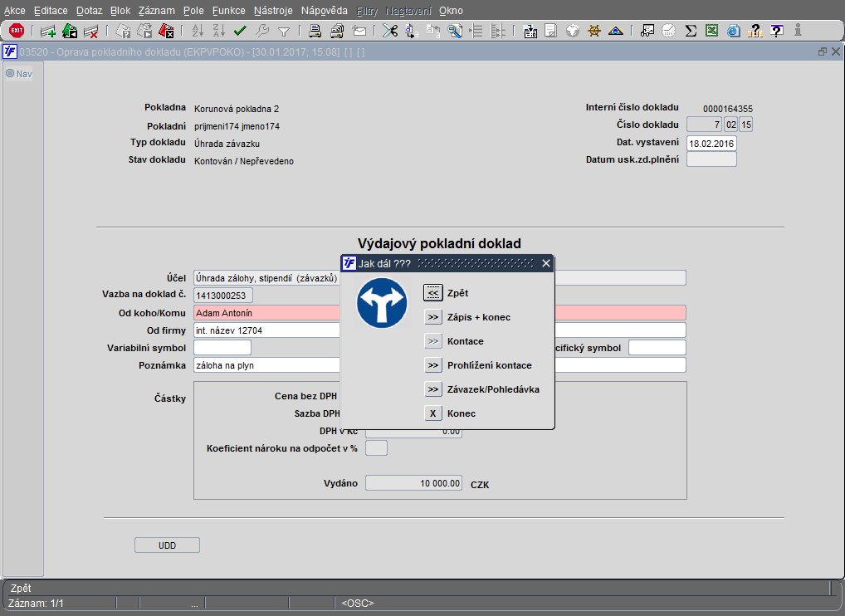The height and width of the screenshot is (616, 845).
Task: Click the UDD button
Action: [167, 545]
